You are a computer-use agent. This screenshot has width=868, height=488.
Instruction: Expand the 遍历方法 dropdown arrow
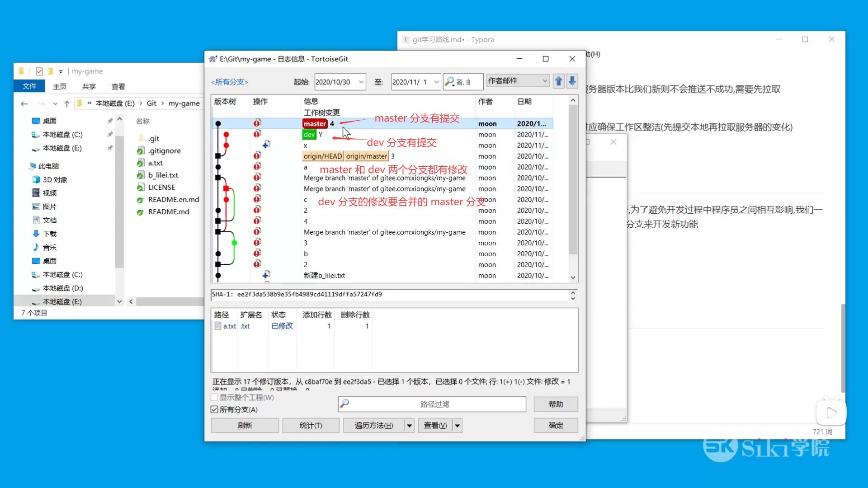(x=409, y=425)
